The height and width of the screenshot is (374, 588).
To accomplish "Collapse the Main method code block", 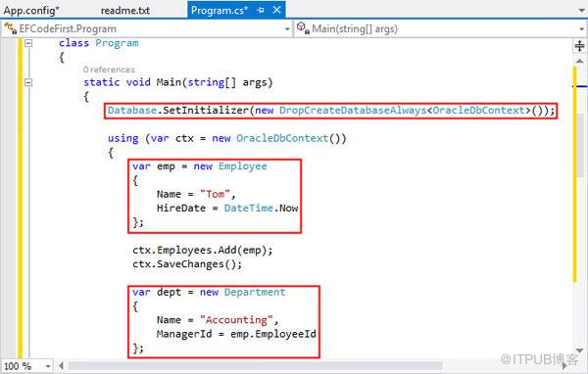I will tap(28, 82).
